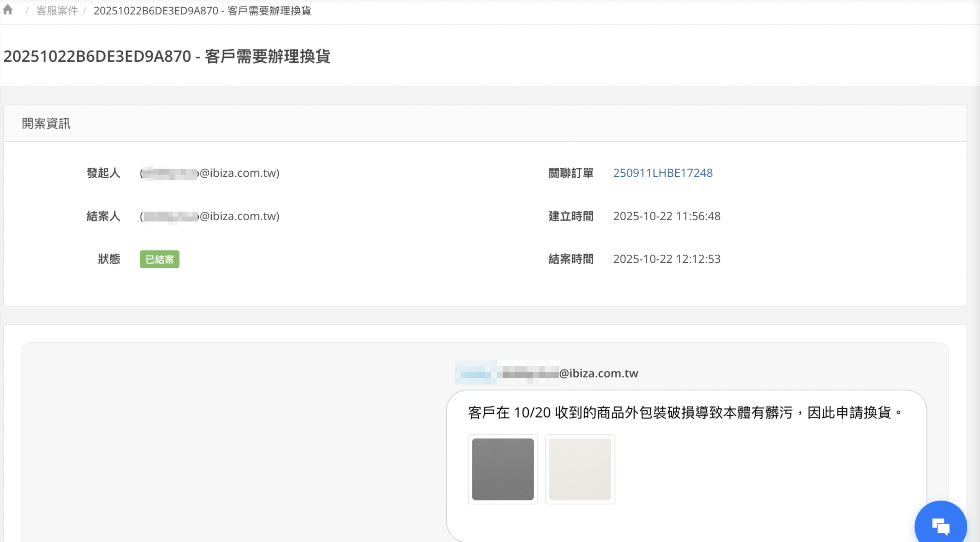
Task: Click the 狀態 field label
Action: tap(109, 259)
